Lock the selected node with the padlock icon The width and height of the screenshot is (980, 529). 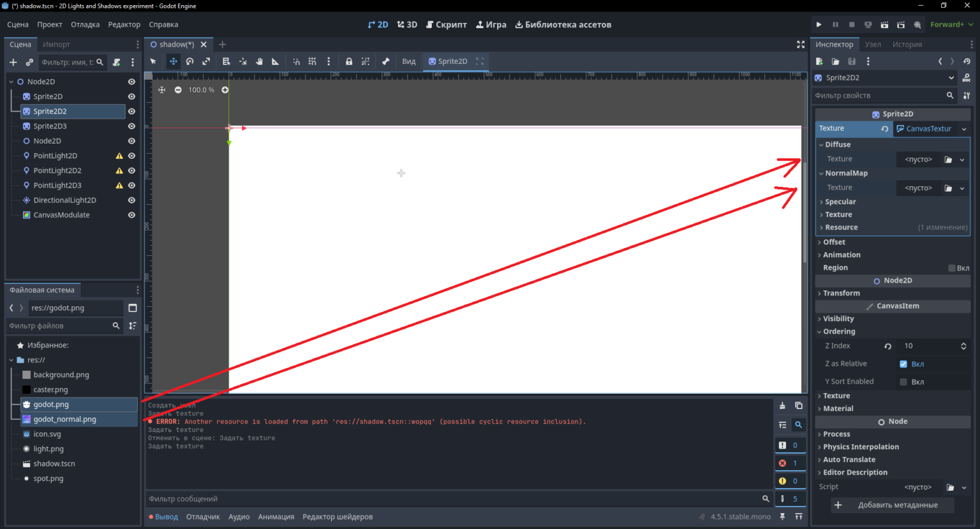[349, 61]
